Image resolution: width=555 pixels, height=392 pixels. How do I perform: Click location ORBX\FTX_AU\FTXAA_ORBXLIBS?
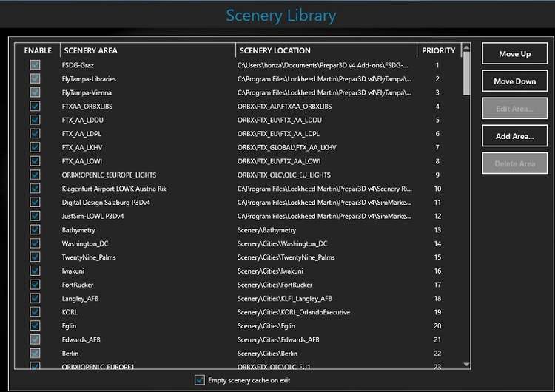click(x=285, y=107)
